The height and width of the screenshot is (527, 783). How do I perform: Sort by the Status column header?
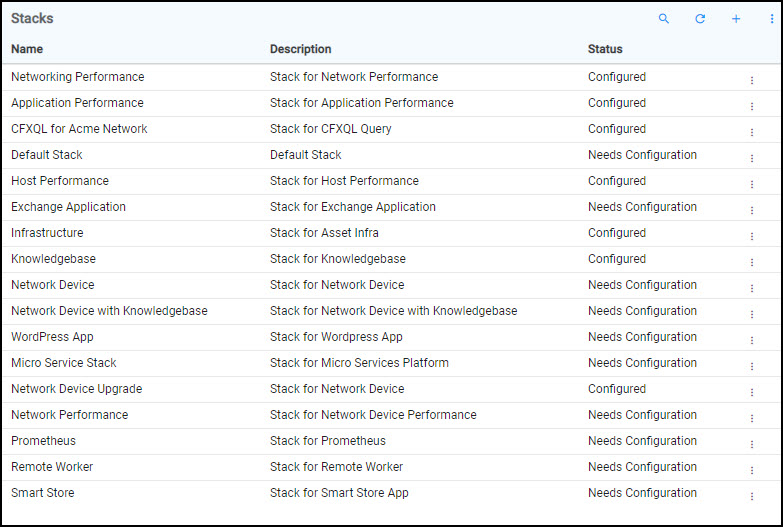coord(605,49)
